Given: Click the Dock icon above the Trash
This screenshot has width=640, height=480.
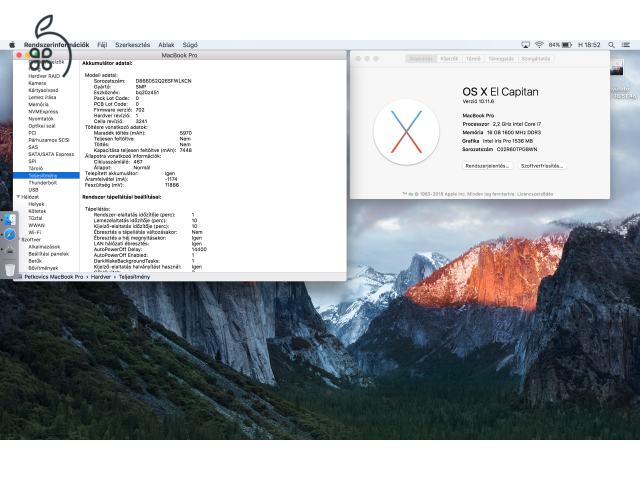Looking at the screenshot, I should point(10,251).
